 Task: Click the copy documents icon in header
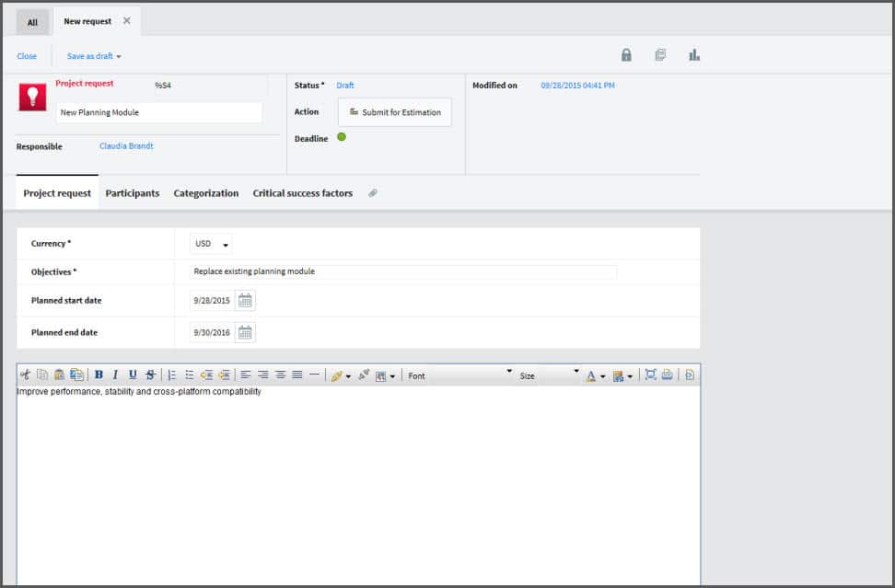click(x=660, y=55)
